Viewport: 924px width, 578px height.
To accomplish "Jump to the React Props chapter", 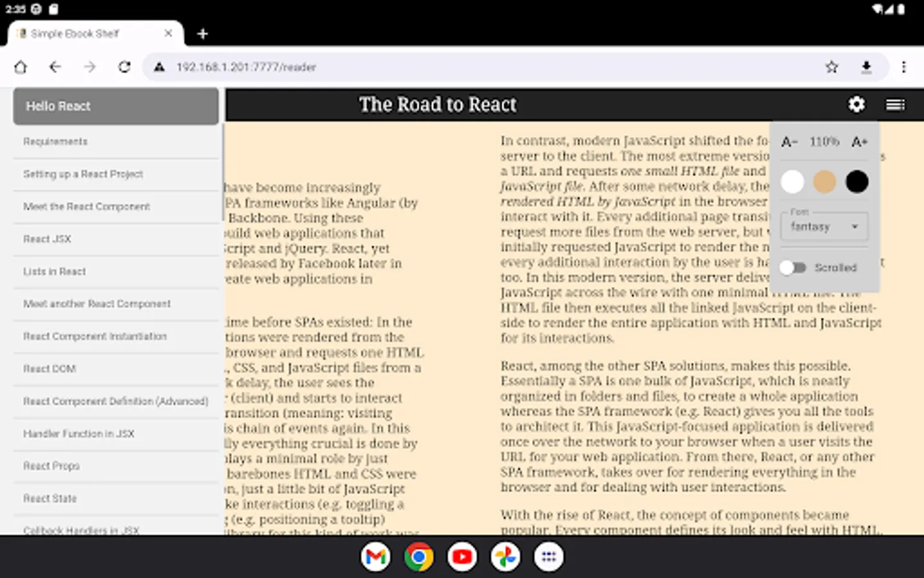I will [116, 466].
